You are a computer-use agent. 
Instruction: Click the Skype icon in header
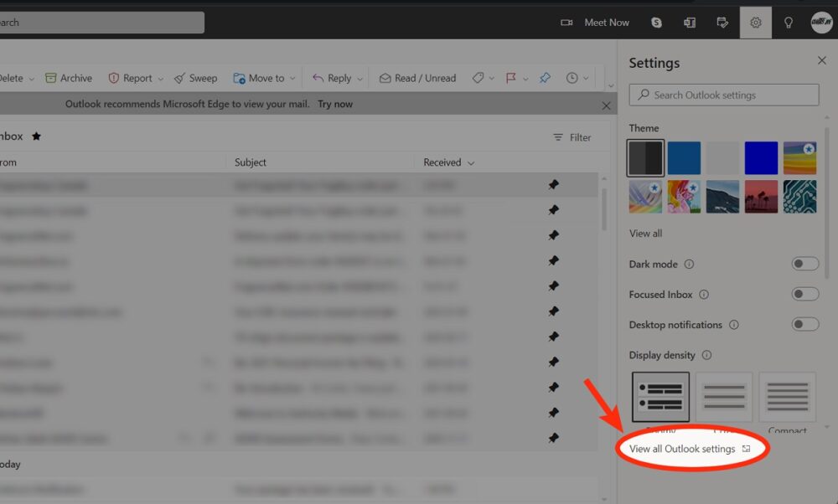point(657,23)
